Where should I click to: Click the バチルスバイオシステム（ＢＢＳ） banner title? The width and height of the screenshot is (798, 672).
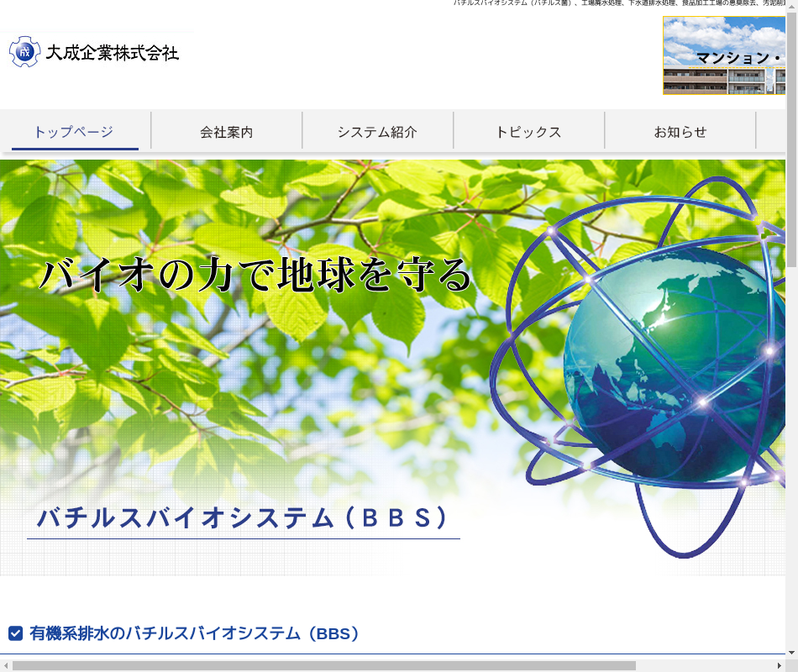point(244,517)
